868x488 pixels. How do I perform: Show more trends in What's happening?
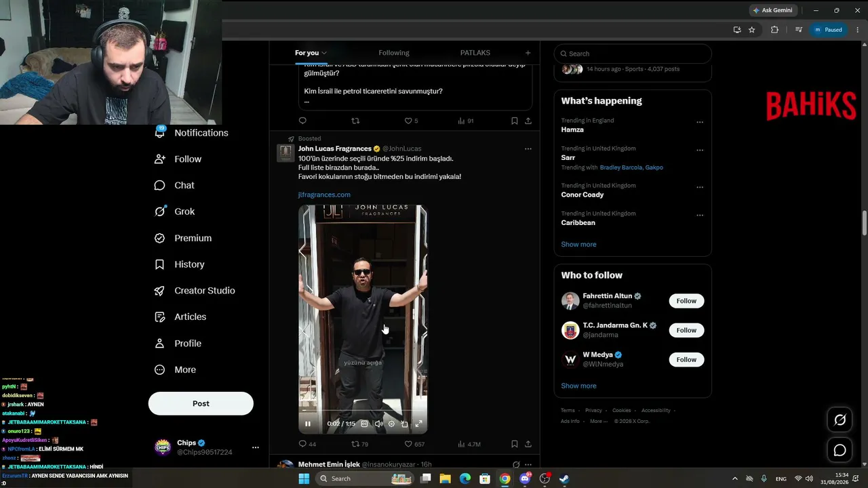[x=578, y=244]
